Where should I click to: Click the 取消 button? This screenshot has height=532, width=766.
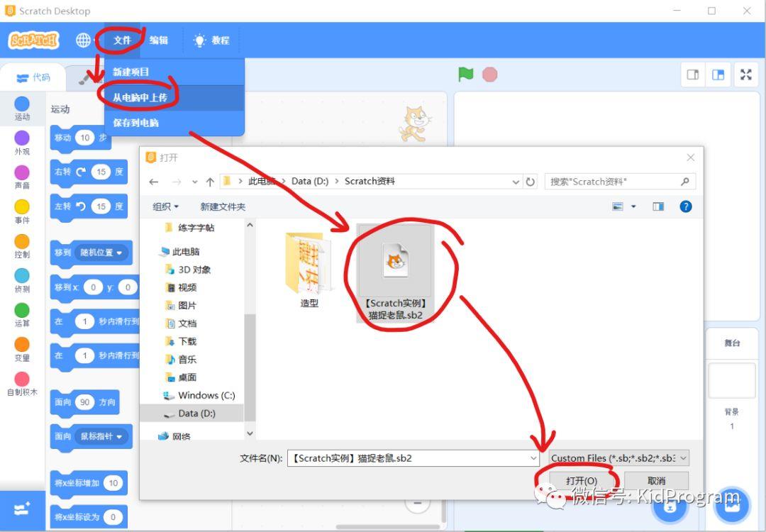[656, 481]
